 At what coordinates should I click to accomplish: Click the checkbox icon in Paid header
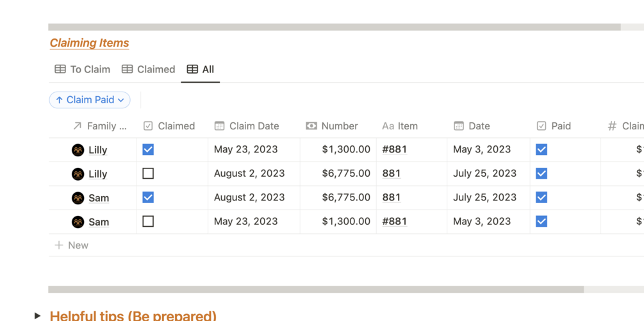point(541,126)
